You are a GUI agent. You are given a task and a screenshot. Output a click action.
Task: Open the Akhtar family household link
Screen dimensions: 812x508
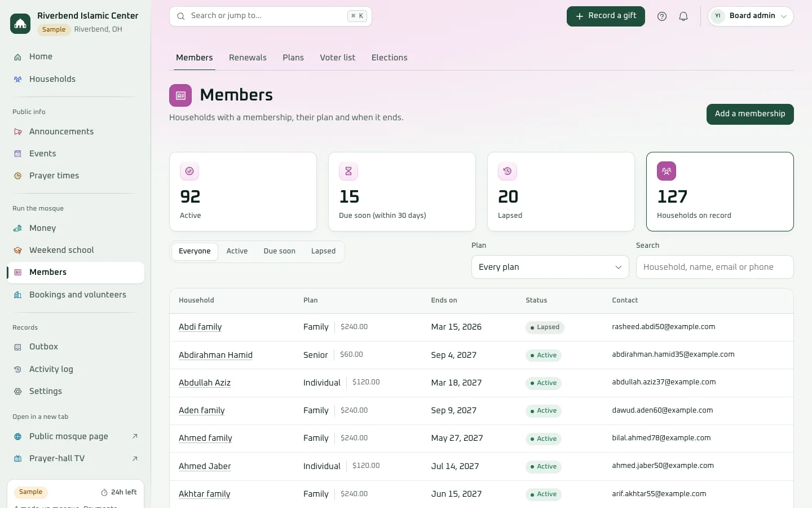(x=204, y=494)
